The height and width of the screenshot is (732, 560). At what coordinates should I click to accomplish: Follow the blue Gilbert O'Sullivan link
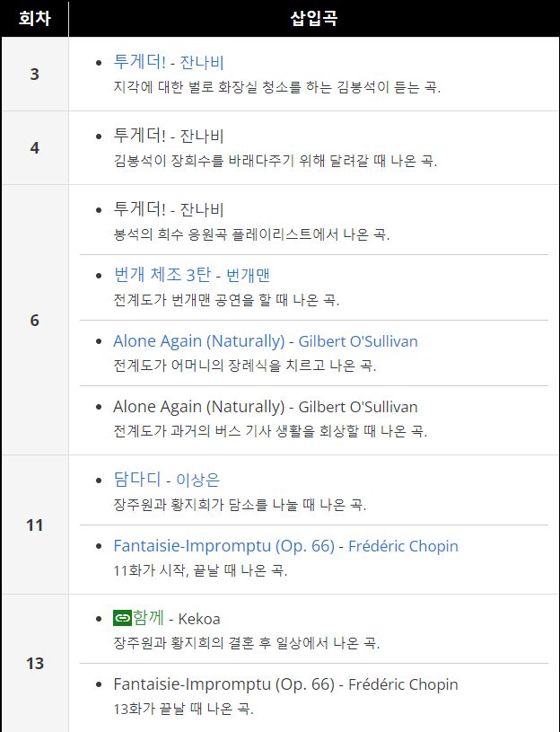click(x=358, y=341)
